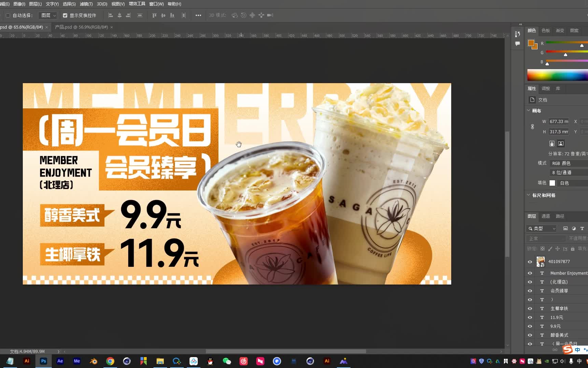Switch to 产品.psd document tab

pyautogui.click(x=81, y=27)
